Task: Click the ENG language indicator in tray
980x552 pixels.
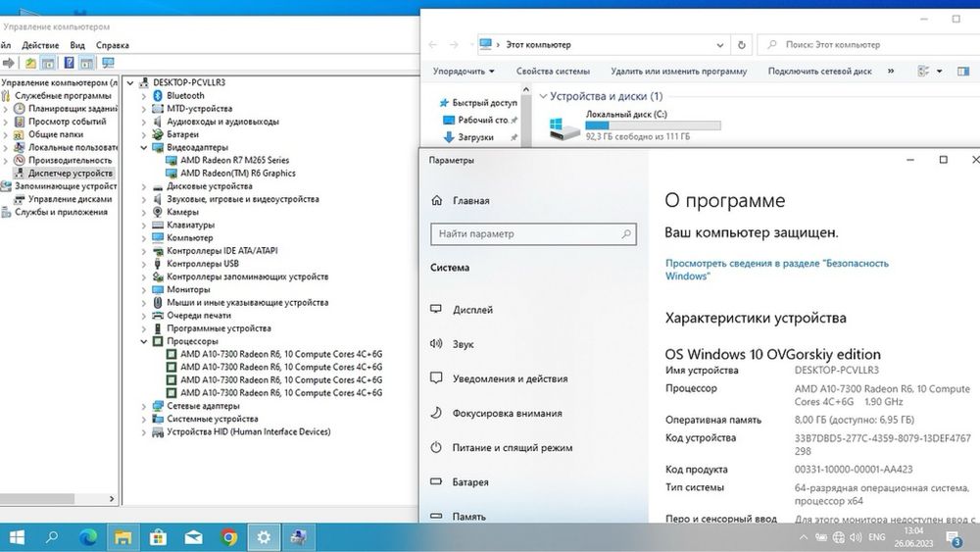Action: coord(877,537)
